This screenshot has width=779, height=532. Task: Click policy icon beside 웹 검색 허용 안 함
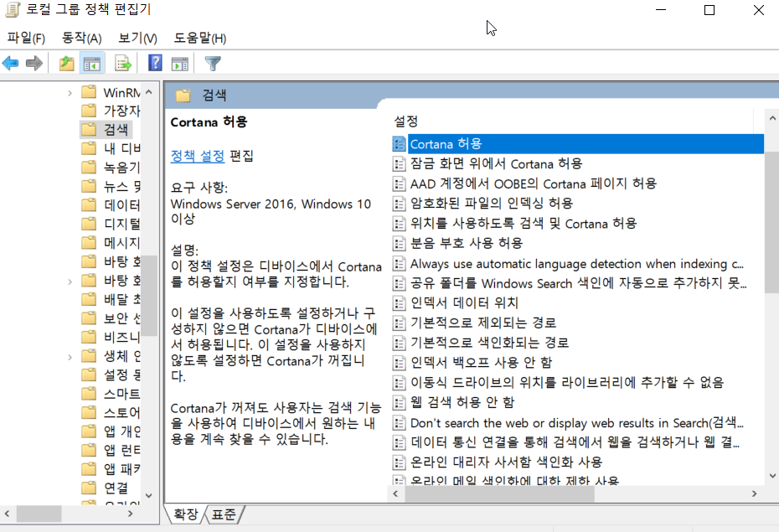point(399,402)
